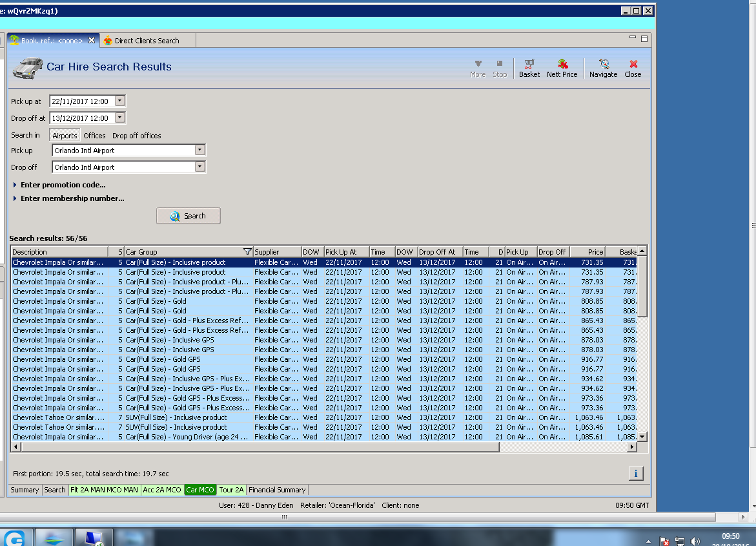The height and width of the screenshot is (546, 756).
Task: Select Drop off offices option
Action: [136, 136]
